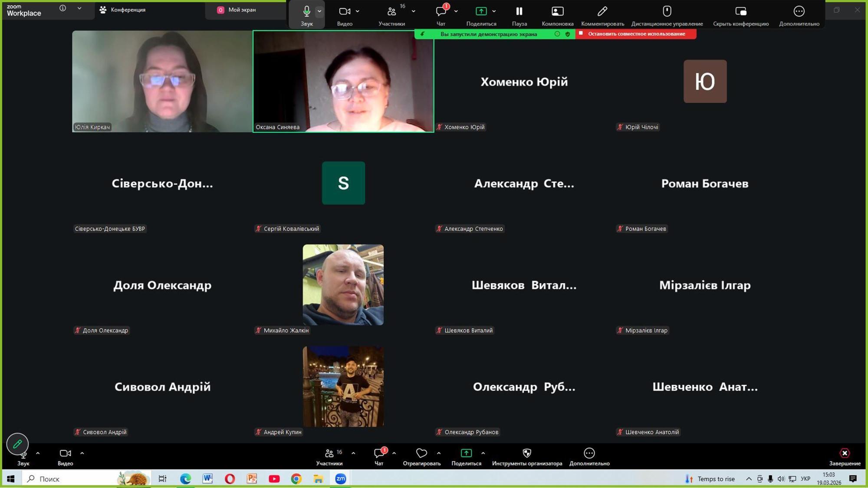Image resolution: width=868 pixels, height=488 pixels.
Task: Click the Дистанционное управление mouse icon
Action: (667, 11)
